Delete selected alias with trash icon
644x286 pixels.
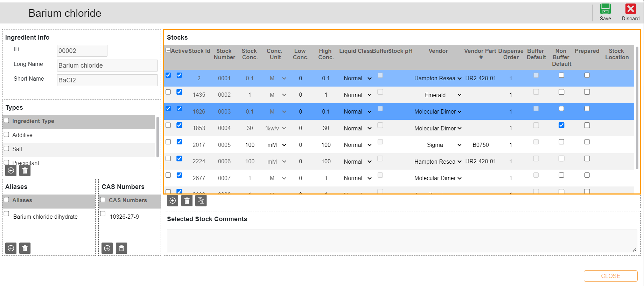click(x=25, y=248)
